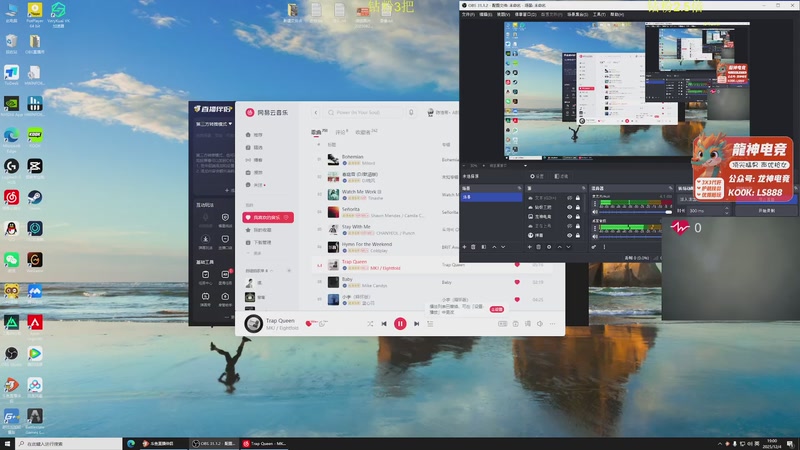Adjust first audio mixer volume slider
The image size is (800, 450).
point(636,212)
